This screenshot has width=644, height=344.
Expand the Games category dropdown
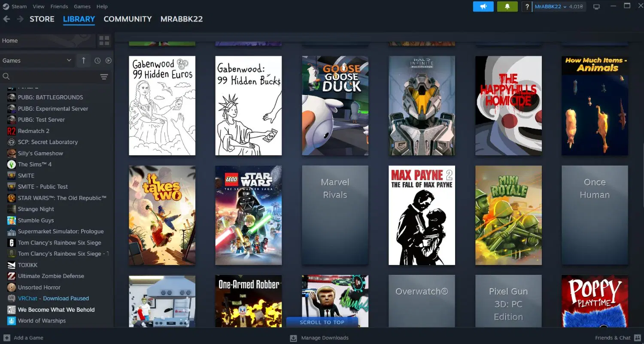pyautogui.click(x=37, y=60)
